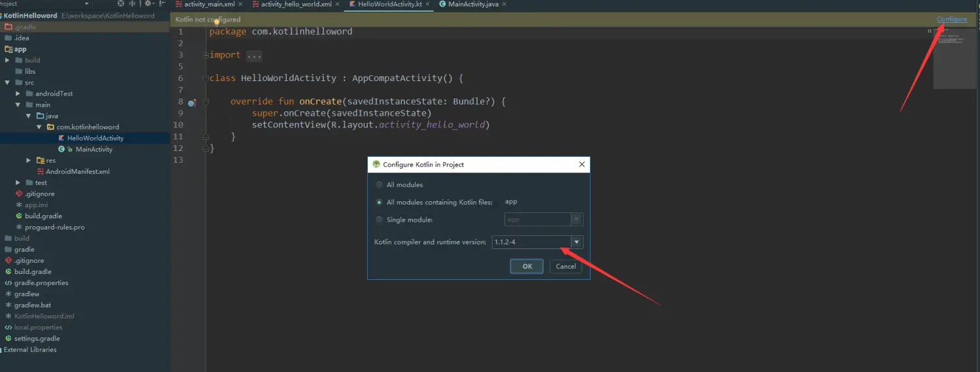Click the settings.gradle file icon
Image resolution: width=980 pixels, height=372 pixels.
[8, 339]
